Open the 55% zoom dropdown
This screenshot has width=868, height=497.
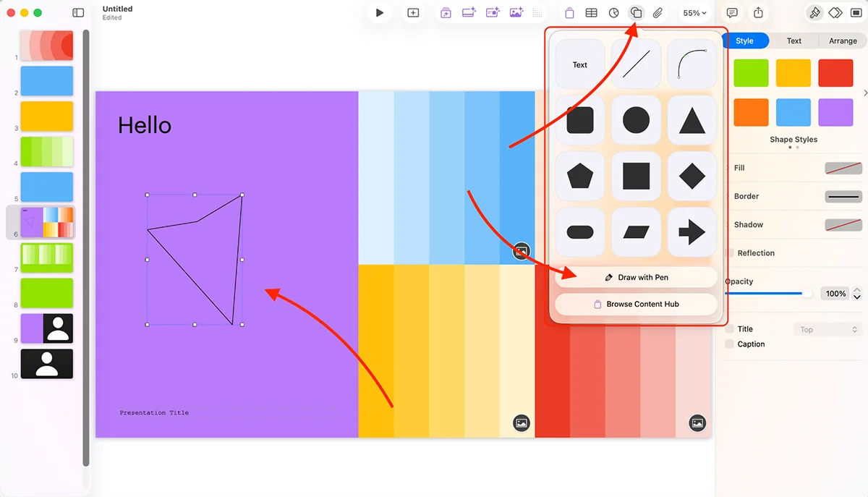click(x=694, y=13)
